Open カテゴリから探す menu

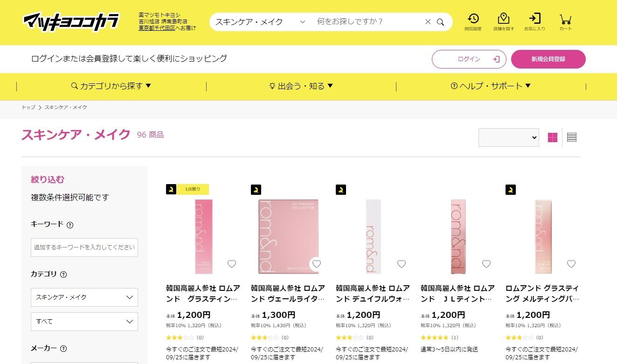coord(111,86)
